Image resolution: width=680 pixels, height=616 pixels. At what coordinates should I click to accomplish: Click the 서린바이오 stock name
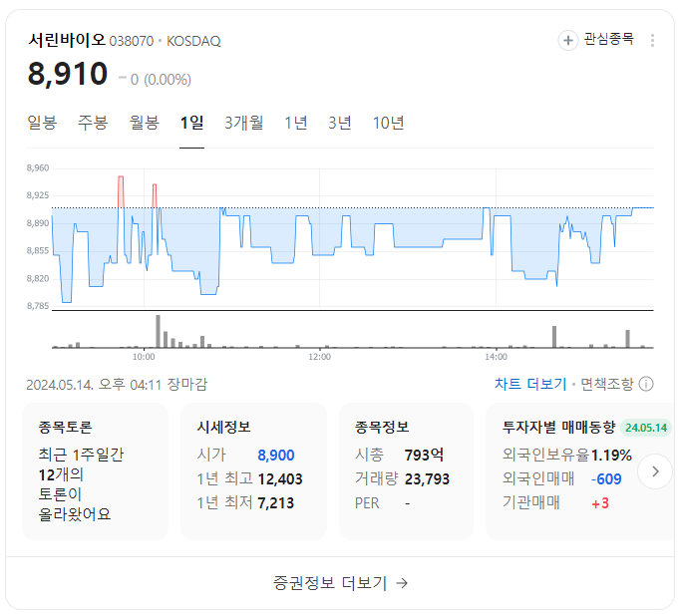pyautogui.click(x=67, y=40)
